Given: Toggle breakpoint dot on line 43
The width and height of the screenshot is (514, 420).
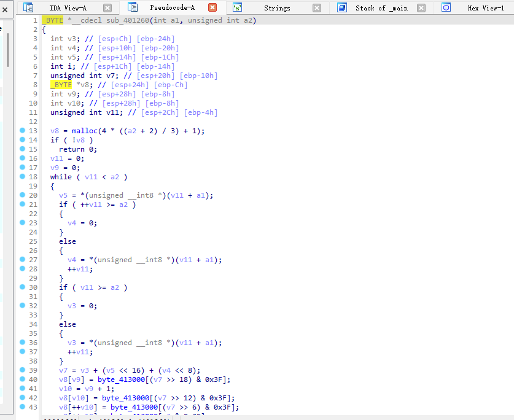Looking at the screenshot, I should [x=22, y=406].
